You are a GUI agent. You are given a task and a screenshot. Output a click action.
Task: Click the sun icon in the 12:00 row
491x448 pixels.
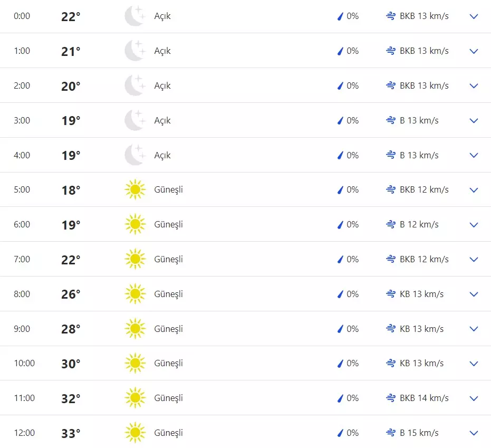pos(134,433)
